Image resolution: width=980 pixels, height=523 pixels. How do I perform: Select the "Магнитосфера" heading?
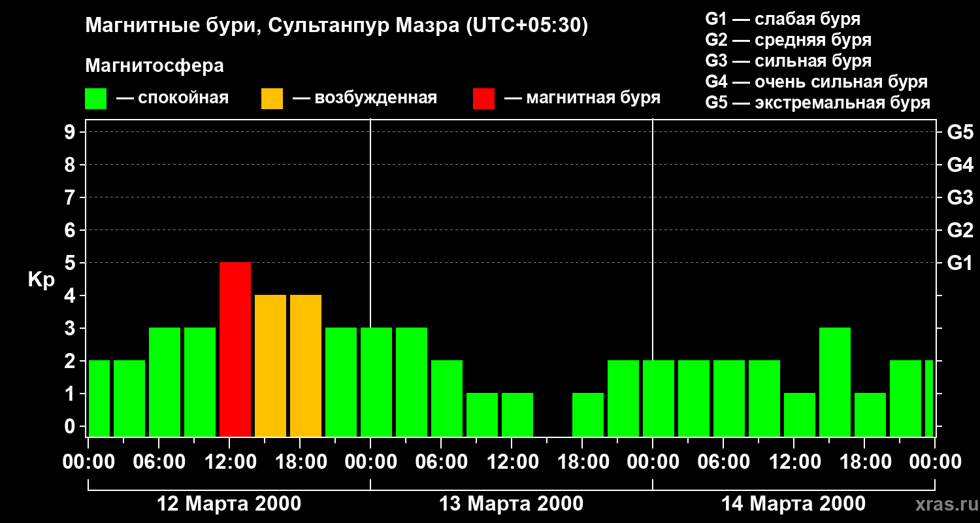[x=155, y=66]
